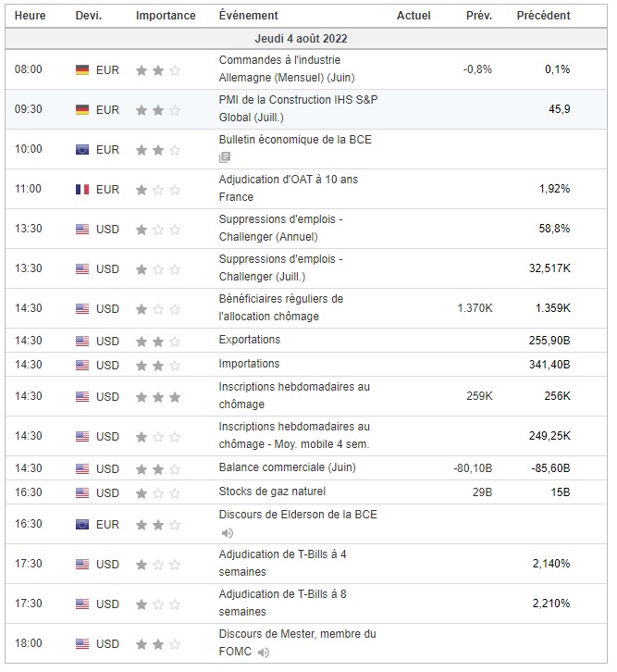Click the Jeudi 4 août 2022 date row
This screenshot has width=617, height=672.
[x=302, y=39]
